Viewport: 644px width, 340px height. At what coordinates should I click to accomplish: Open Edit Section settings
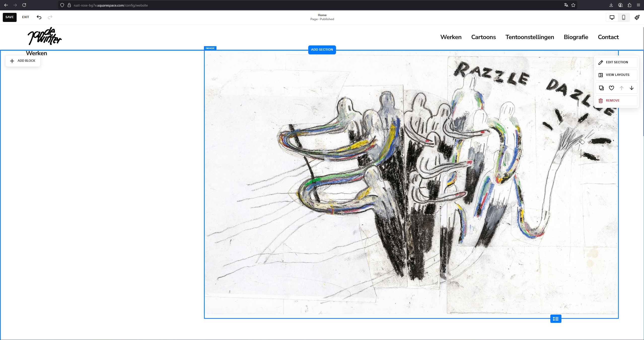coord(616,62)
